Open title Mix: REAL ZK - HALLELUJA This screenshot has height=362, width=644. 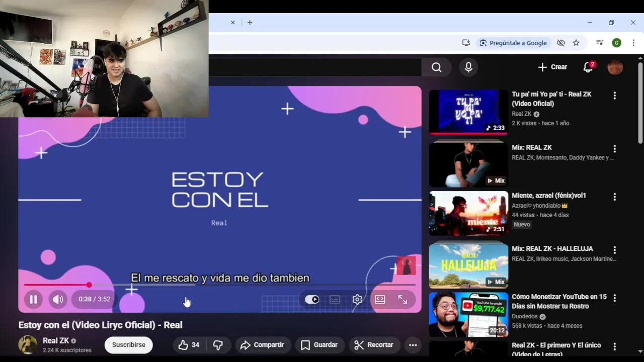[552, 249]
